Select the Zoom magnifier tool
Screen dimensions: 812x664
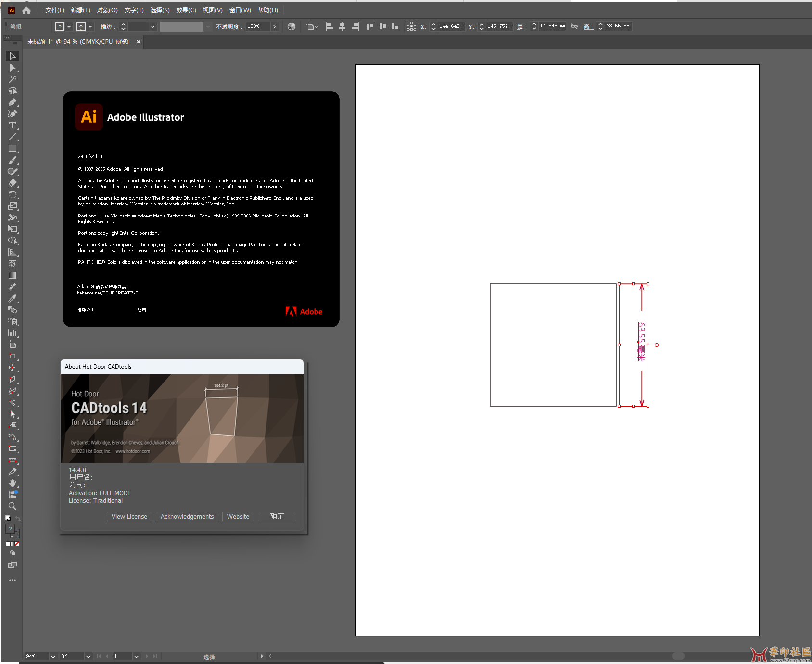13,506
